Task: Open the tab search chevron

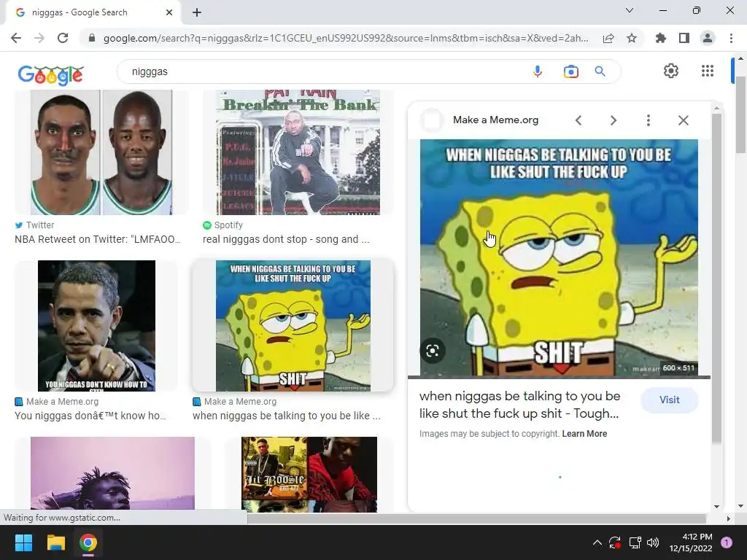Action: 630,10
